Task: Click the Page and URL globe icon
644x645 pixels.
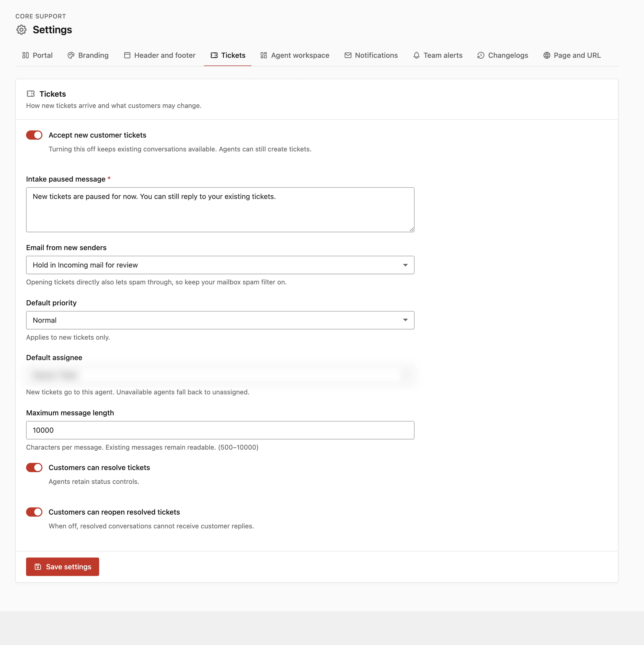Action: [547, 55]
